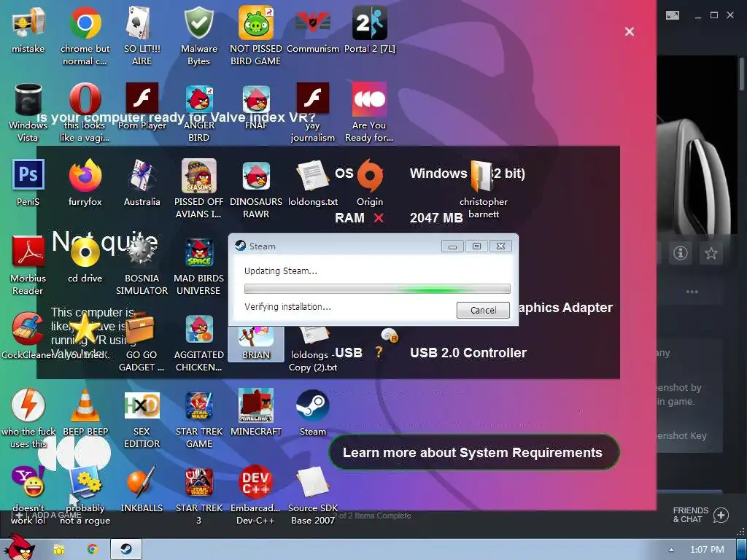This screenshot has height=560, width=747.
Task: Select the disc icon right of loldongs copy
Action: coord(390,335)
